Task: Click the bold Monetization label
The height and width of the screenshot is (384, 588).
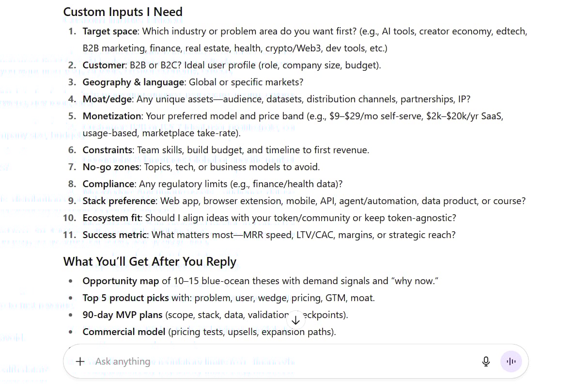Action: pyautogui.click(x=112, y=116)
